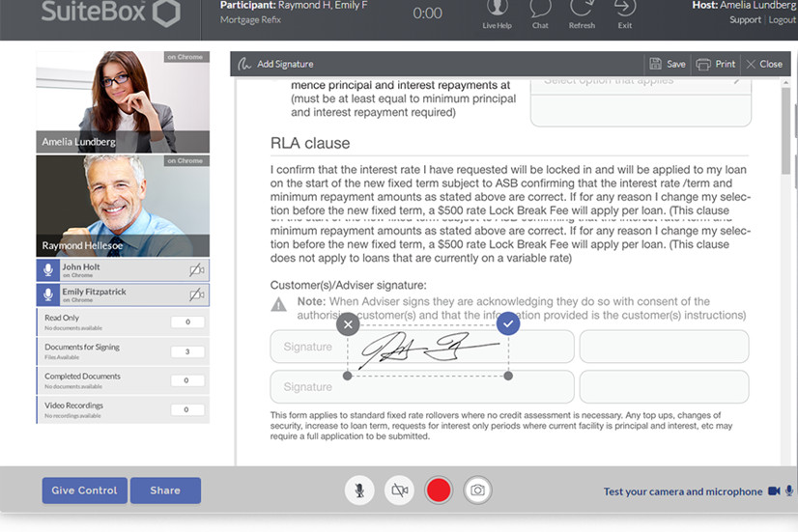Click the 0:00 session timer
The image size is (798, 532).
point(427,14)
